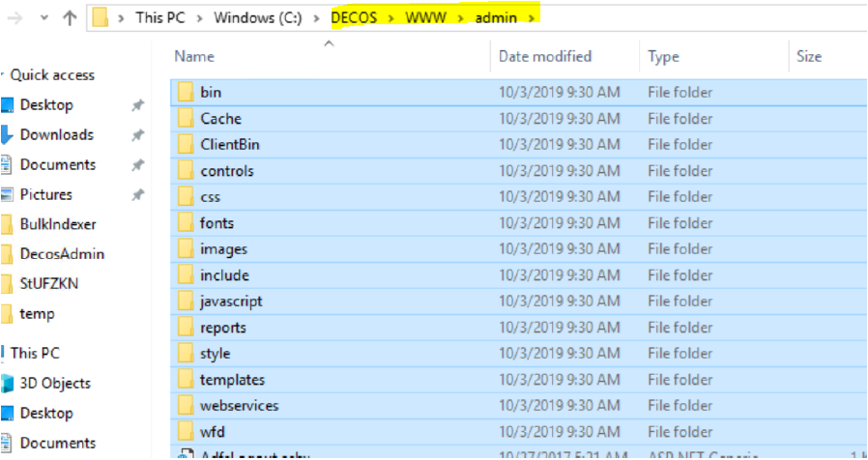Open the temp folder in sidebar
The height and width of the screenshot is (460, 868).
pos(37,314)
